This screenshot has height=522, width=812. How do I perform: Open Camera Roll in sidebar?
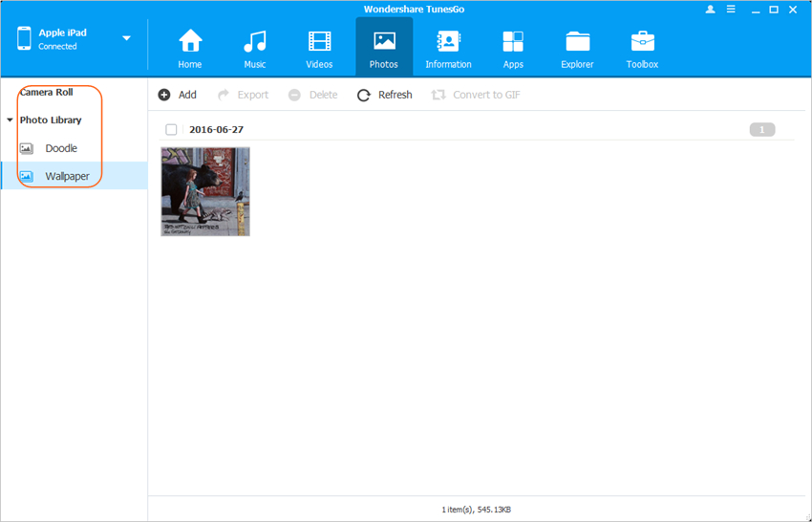pos(46,93)
